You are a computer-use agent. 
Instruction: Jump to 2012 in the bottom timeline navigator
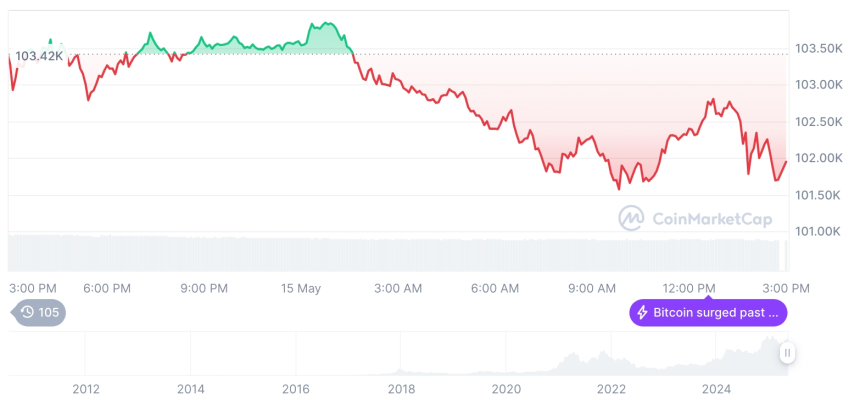coord(85,389)
